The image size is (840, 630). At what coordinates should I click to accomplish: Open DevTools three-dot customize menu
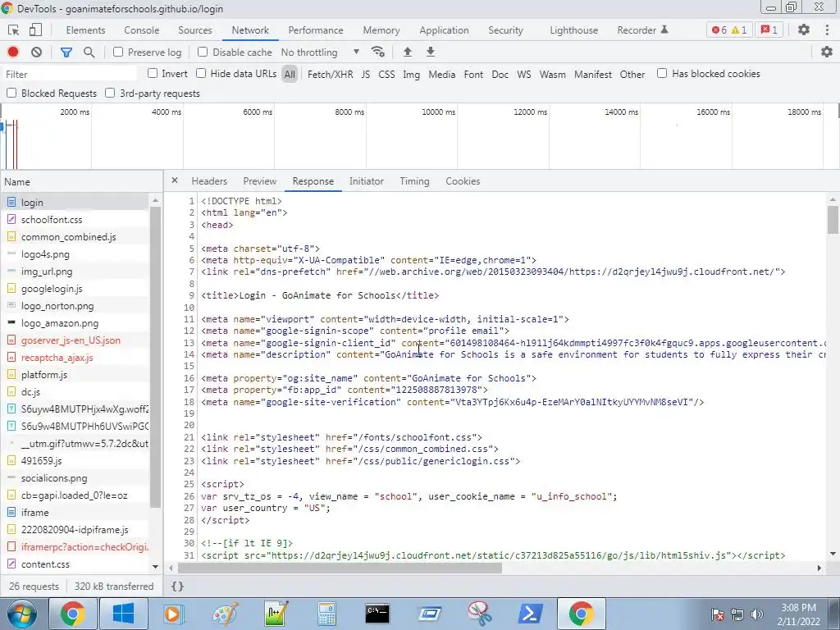pyautogui.click(x=827, y=30)
